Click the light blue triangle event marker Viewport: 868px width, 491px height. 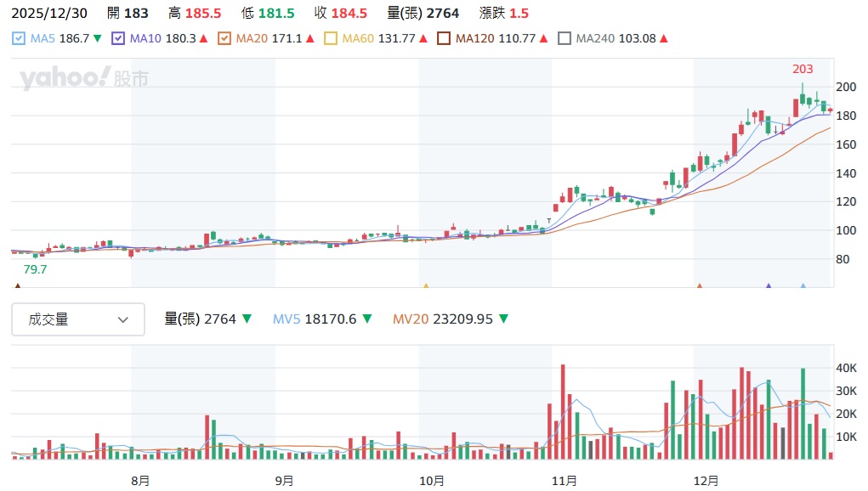pos(803,286)
